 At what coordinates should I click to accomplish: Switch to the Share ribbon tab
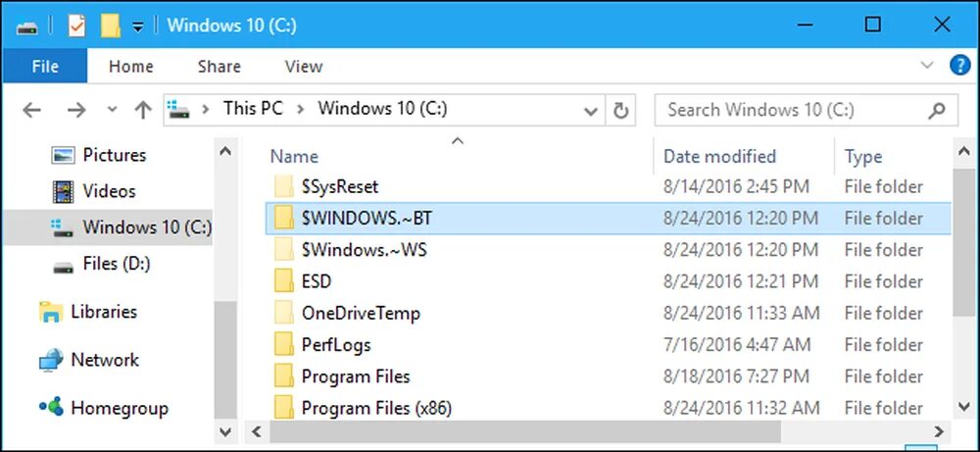coord(219,67)
